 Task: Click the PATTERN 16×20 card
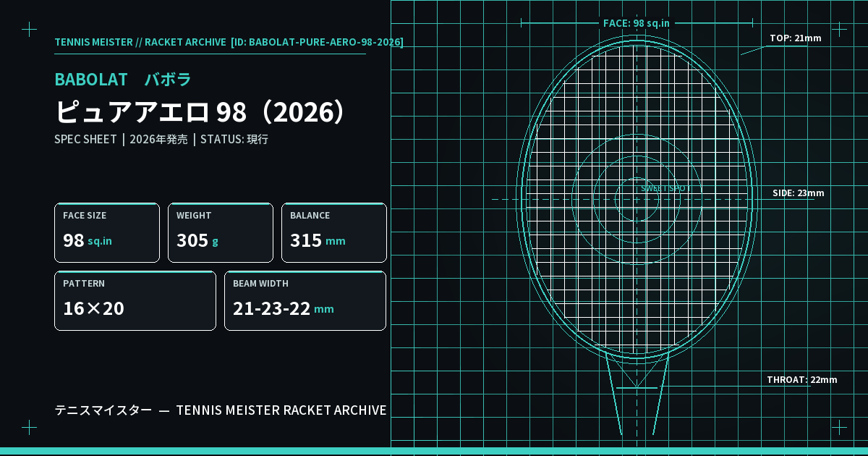coord(135,301)
